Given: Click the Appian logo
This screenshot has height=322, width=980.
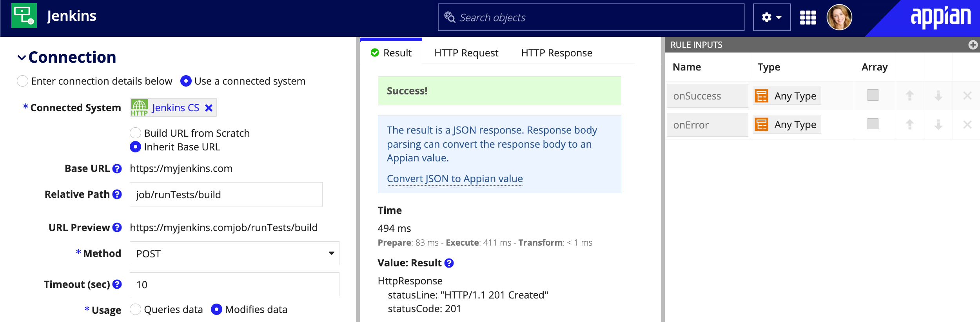Looking at the screenshot, I should [x=940, y=17].
